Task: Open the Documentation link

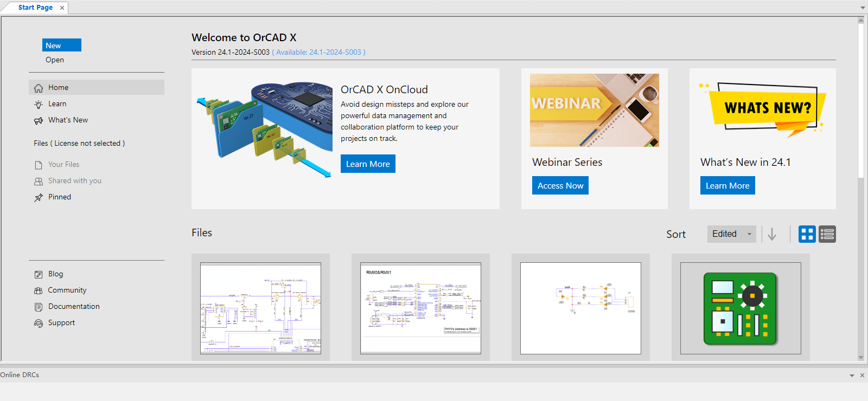Action: (x=74, y=306)
